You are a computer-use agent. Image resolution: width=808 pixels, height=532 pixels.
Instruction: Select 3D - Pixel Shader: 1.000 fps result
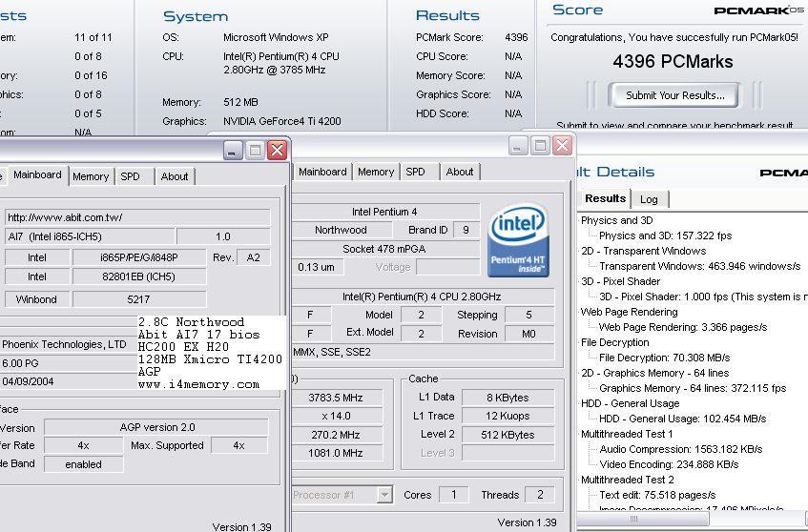point(703,297)
